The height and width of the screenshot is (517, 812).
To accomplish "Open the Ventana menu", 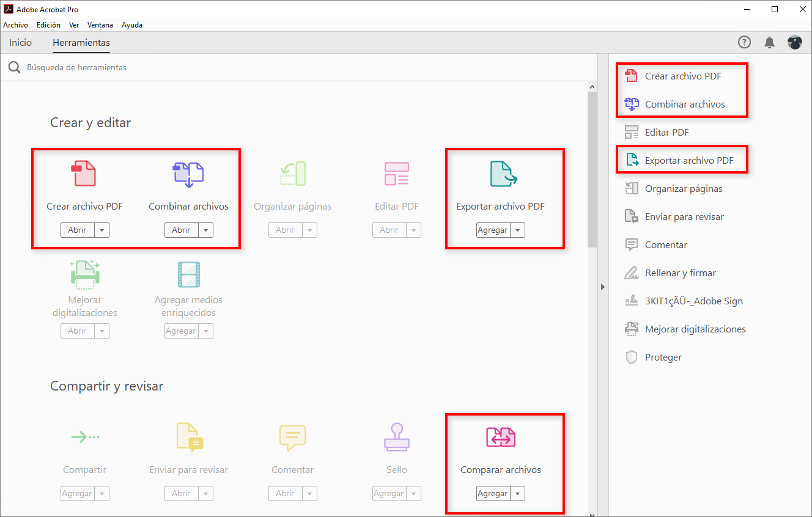I will click(100, 25).
